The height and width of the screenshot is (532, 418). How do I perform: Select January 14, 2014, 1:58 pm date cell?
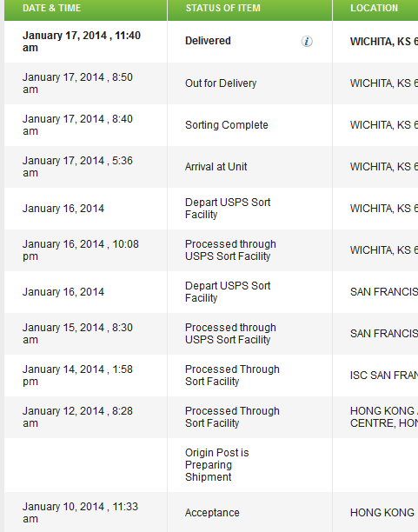coord(77,376)
